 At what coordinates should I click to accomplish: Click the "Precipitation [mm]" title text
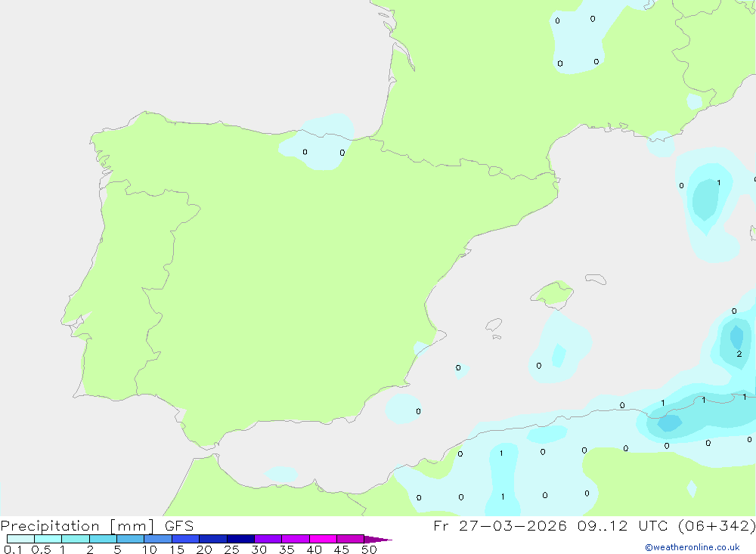77,525
